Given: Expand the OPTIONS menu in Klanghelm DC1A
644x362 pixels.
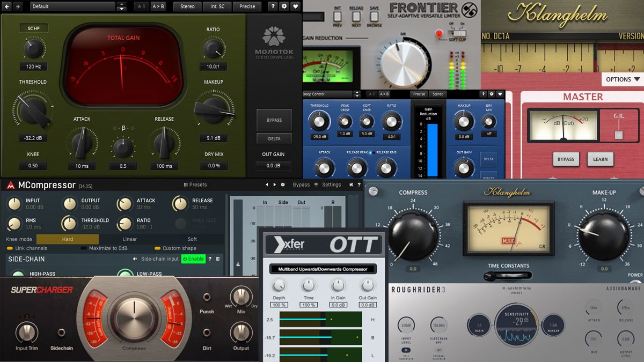Looking at the screenshot, I should pos(621,79).
